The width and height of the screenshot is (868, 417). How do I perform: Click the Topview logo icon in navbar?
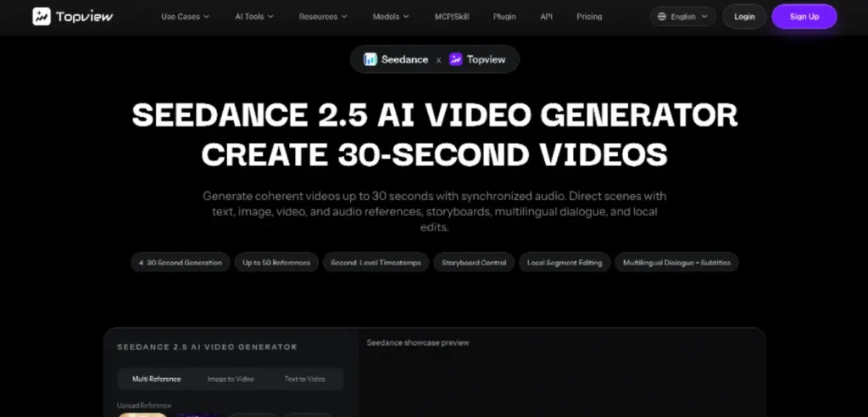(x=42, y=17)
